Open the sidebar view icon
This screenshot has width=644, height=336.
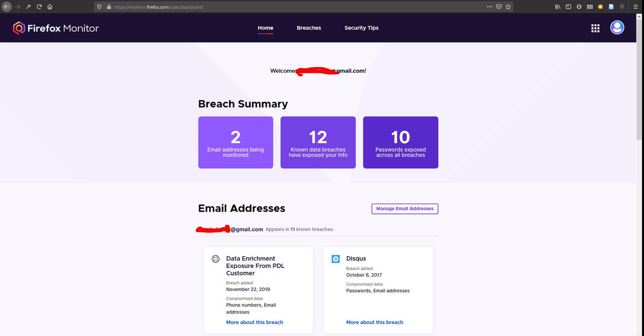[568, 6]
